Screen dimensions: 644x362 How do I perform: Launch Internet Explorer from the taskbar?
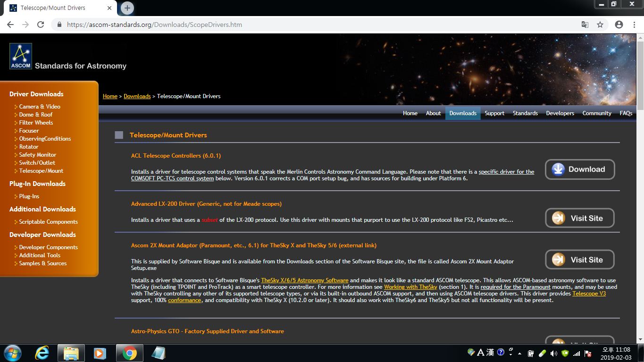pyautogui.click(x=42, y=353)
